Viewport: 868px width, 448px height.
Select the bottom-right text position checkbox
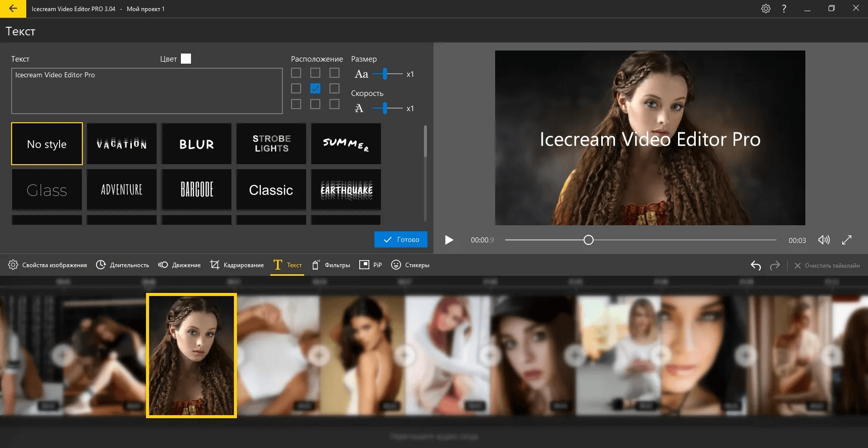pos(334,104)
